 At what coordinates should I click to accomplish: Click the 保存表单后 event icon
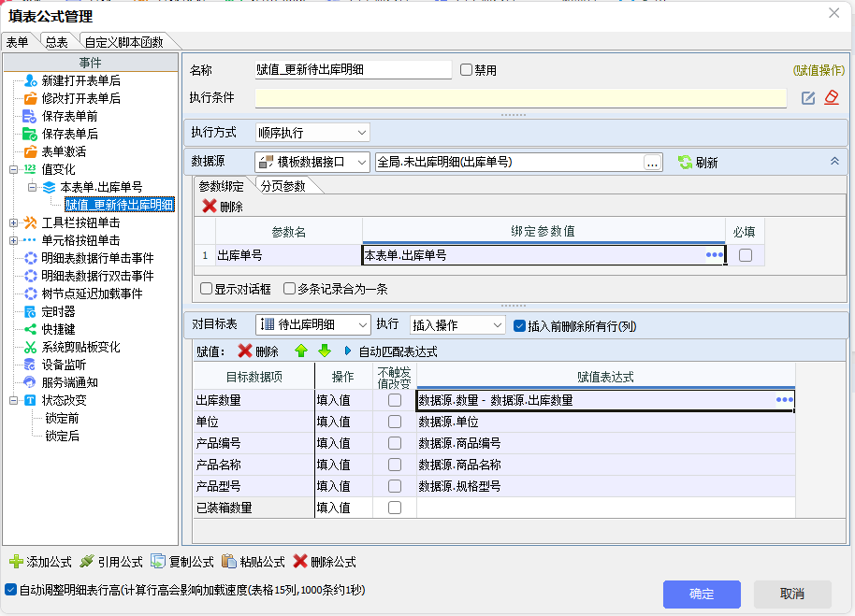[29, 134]
